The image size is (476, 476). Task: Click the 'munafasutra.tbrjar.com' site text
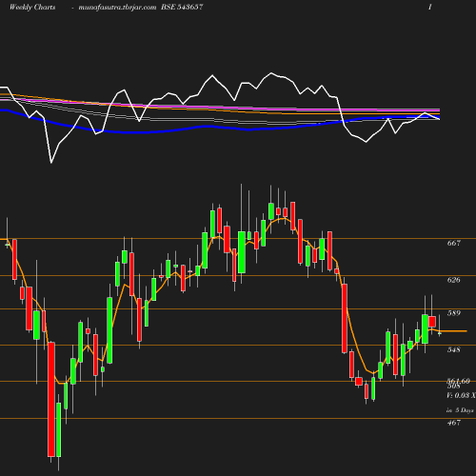(117, 8)
